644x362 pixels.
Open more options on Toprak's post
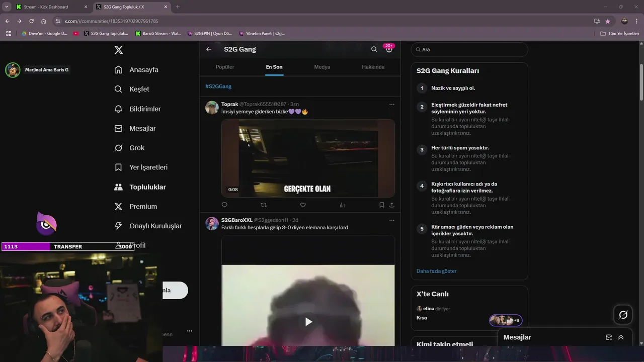point(391,105)
